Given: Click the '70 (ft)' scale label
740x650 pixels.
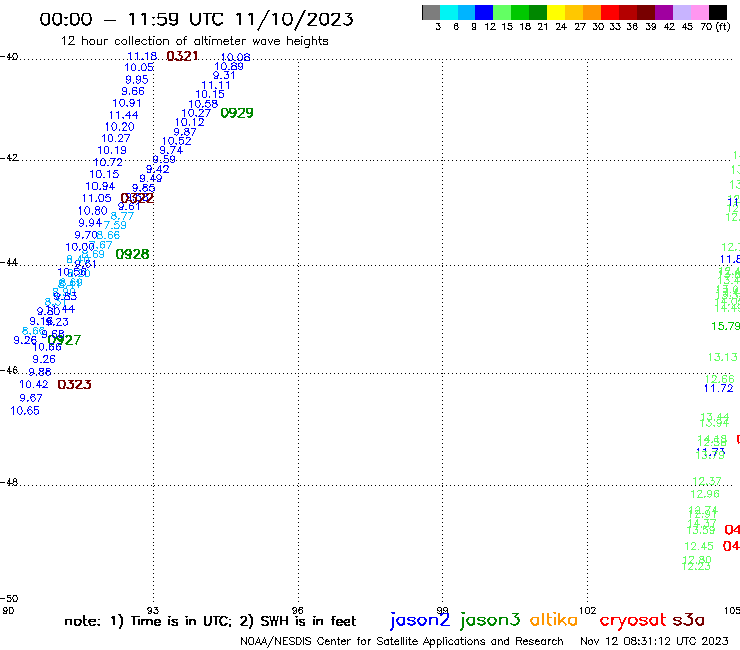Looking at the screenshot, I should [715, 27].
